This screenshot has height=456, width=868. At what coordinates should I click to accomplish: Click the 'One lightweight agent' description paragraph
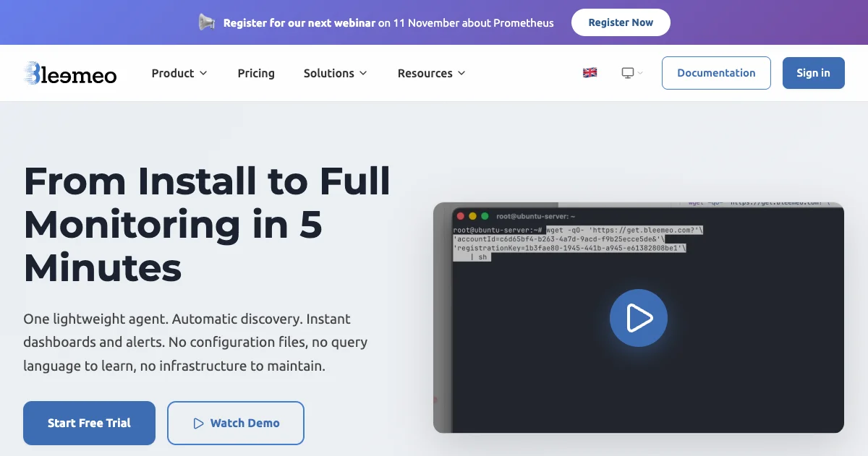pyautogui.click(x=195, y=343)
